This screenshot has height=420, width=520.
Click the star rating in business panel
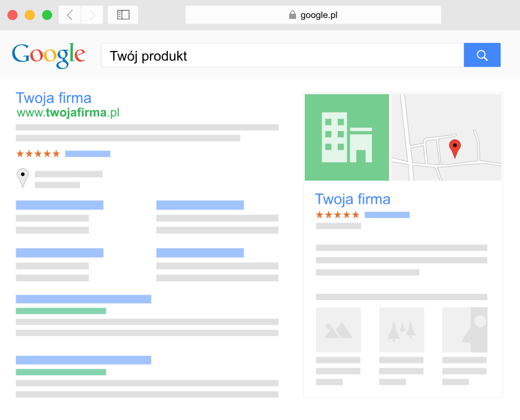(x=338, y=215)
